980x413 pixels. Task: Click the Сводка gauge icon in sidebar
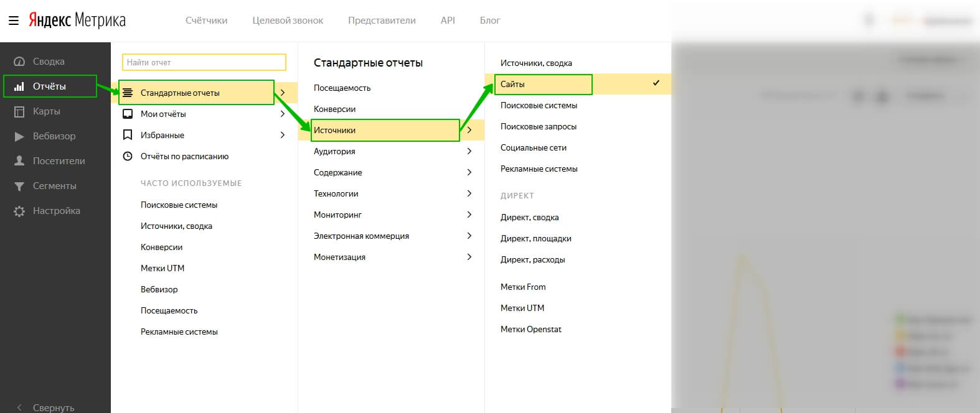[x=19, y=62]
